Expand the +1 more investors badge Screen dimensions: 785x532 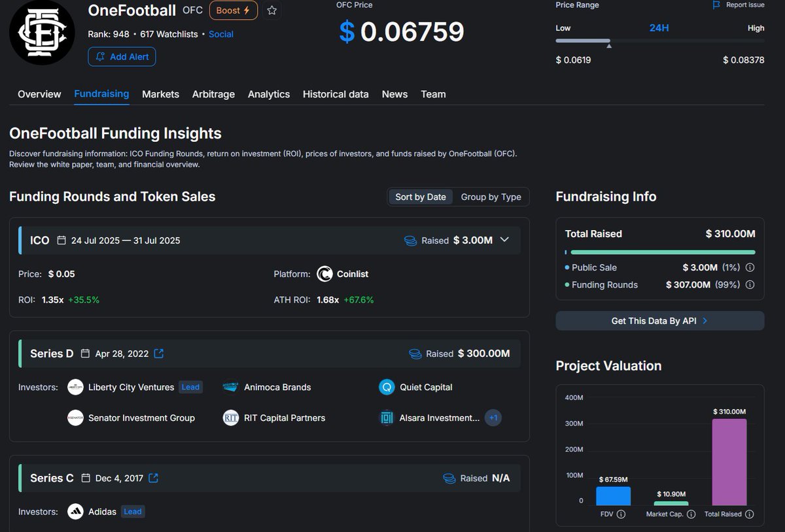493,418
